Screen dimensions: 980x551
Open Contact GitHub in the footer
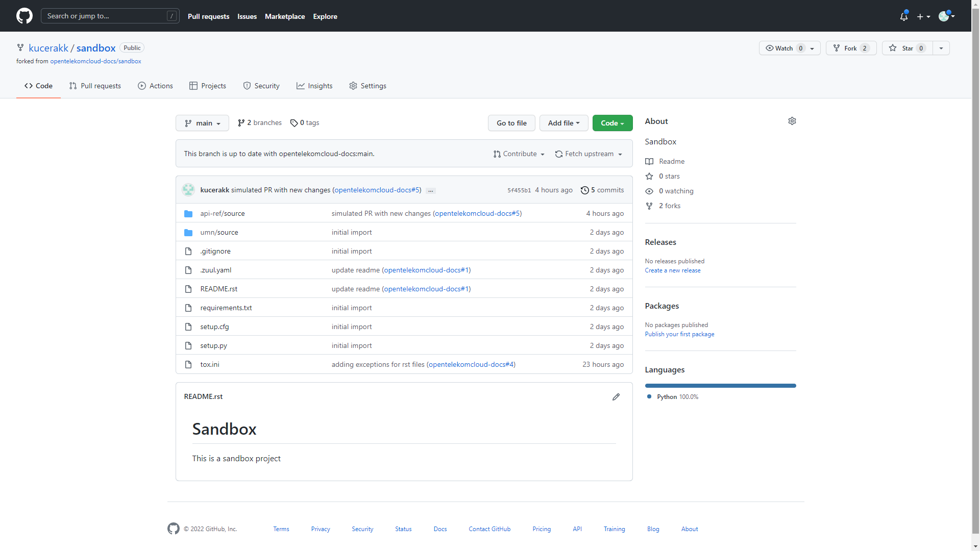point(489,529)
